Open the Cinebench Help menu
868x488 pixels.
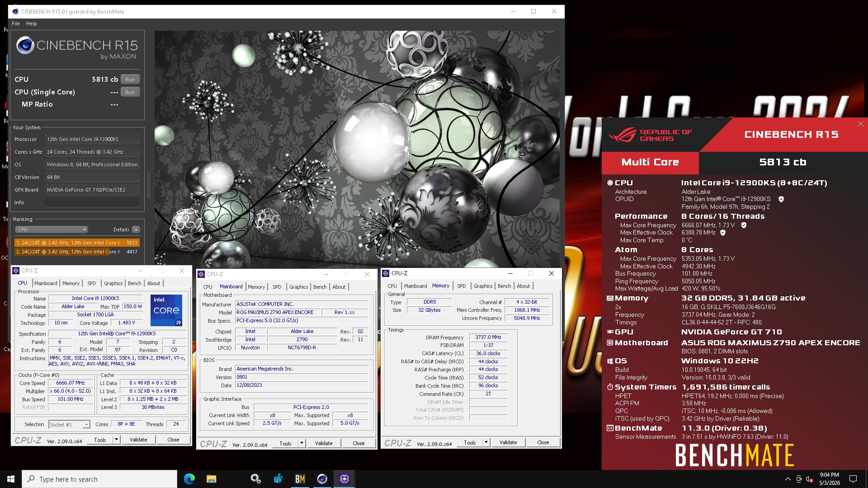tap(32, 23)
